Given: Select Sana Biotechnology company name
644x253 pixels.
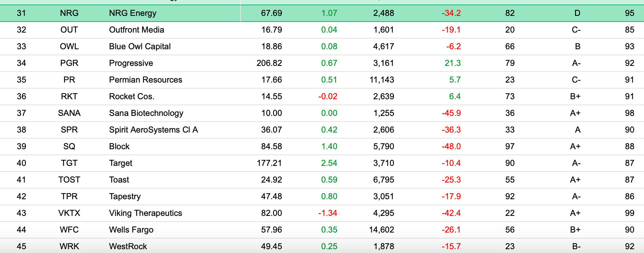Looking at the screenshot, I should tap(146, 113).
